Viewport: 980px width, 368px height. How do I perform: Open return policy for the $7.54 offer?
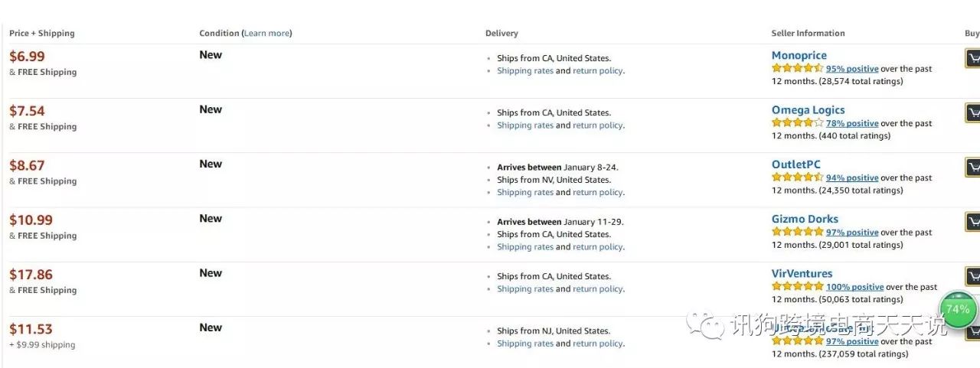(597, 125)
